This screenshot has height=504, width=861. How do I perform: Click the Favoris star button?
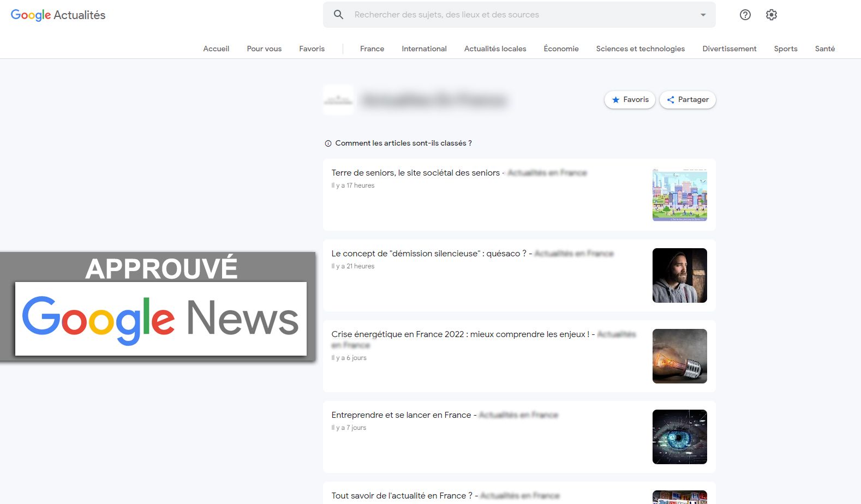(630, 100)
